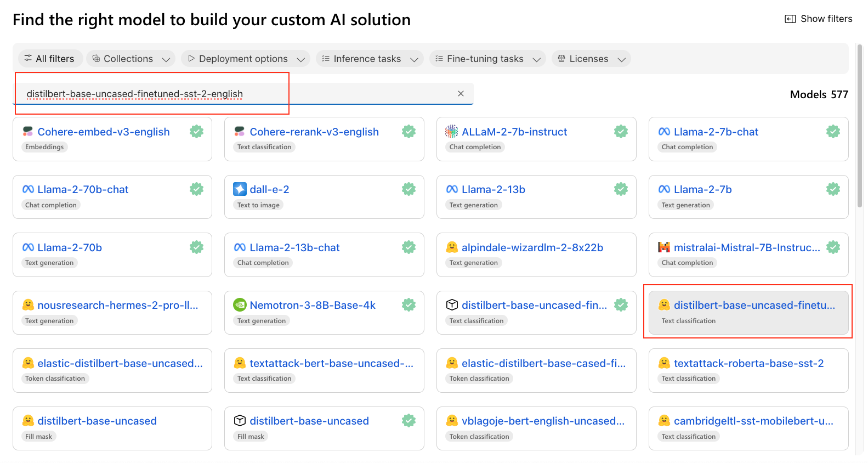Expand the Deployment options dropdown

(x=246, y=59)
